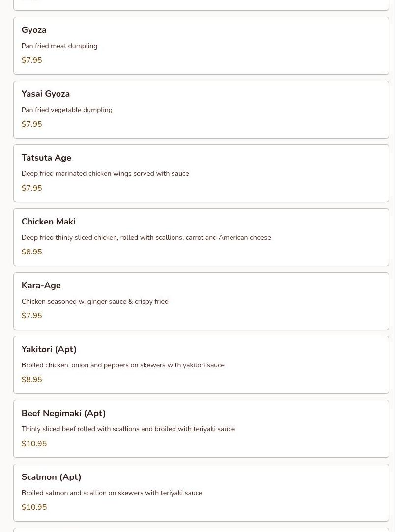Choose the Tatsuta Age menu item
The width and height of the screenshot is (405, 532).
(x=46, y=158)
